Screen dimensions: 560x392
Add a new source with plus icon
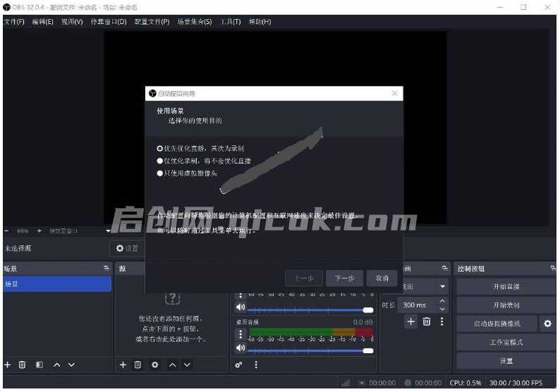pyautogui.click(x=123, y=365)
